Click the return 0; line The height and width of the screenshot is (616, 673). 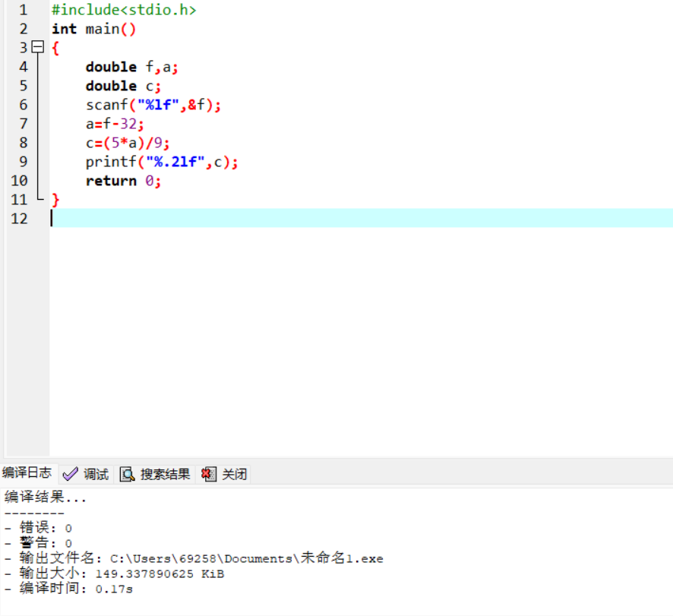click(123, 181)
